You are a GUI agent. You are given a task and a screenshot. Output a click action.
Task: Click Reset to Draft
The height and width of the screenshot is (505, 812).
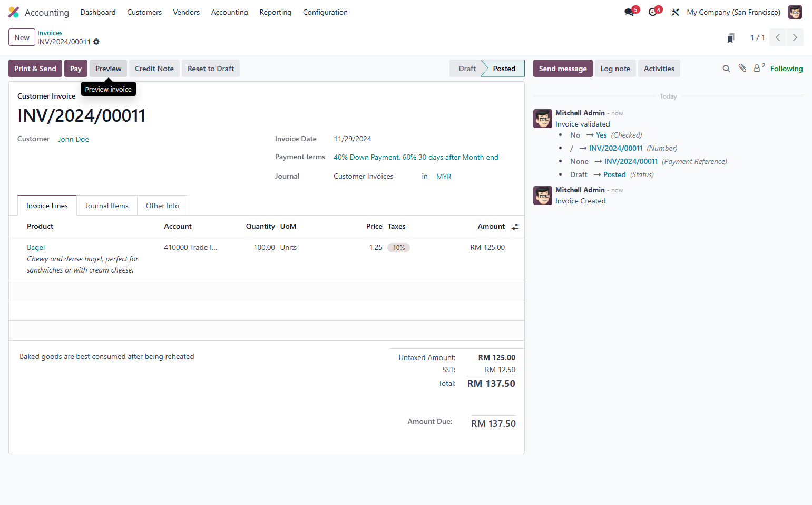tap(211, 69)
